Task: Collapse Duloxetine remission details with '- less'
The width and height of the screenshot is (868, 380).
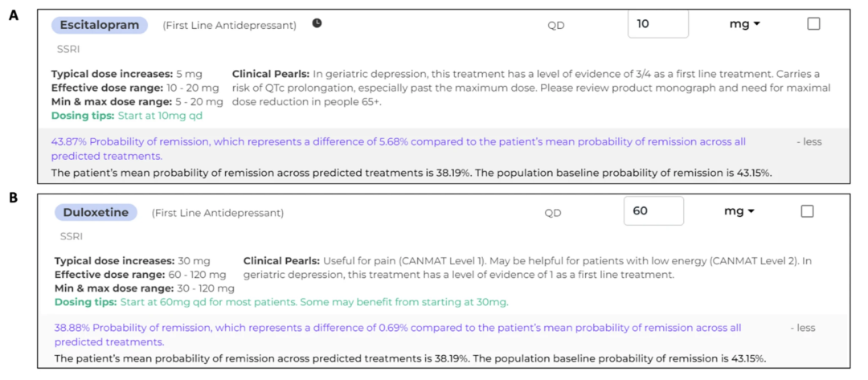Action: click(803, 328)
